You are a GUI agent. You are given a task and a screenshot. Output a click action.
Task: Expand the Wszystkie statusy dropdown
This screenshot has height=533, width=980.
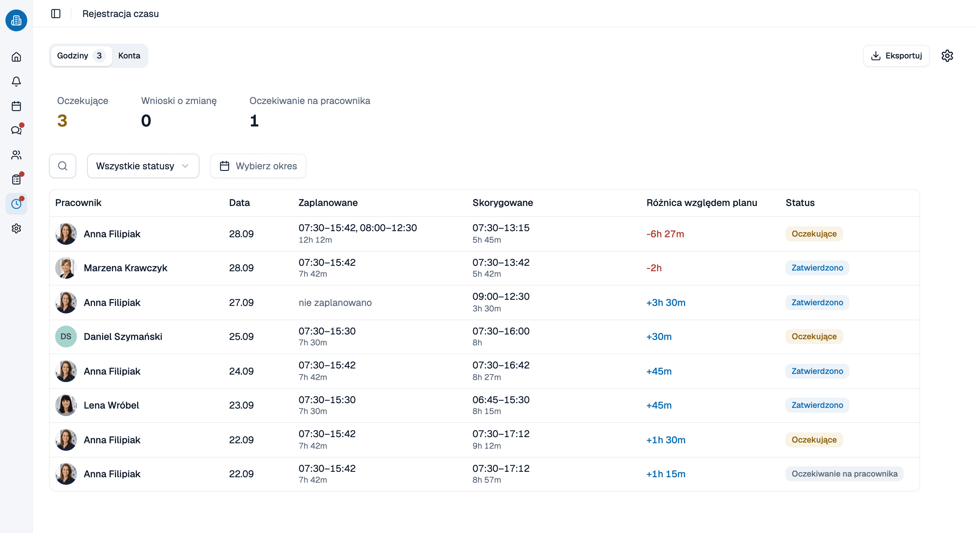tap(143, 166)
